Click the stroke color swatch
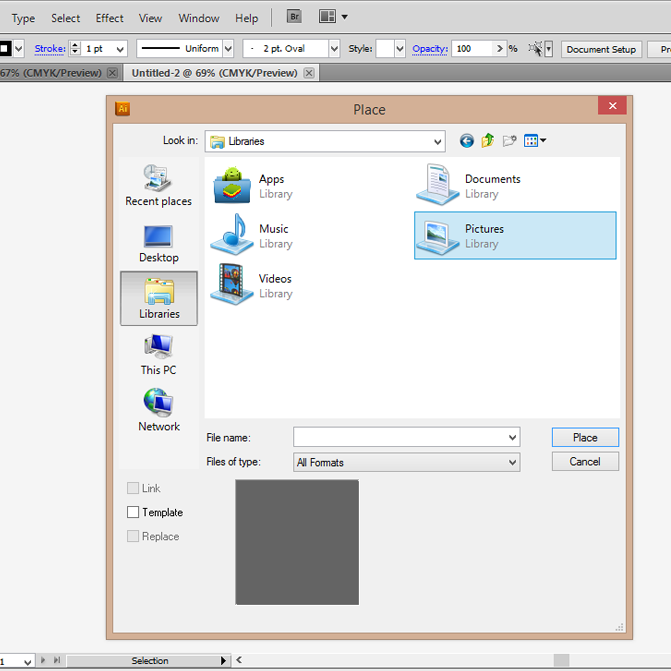The image size is (671, 671). click(x=6, y=48)
